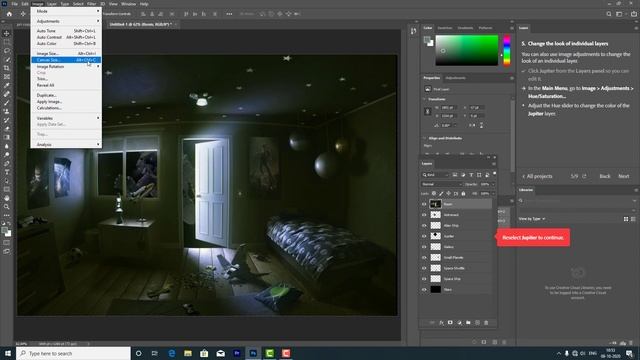
Task: Toggle visibility of the Galaxy layer
Action: pos(424,247)
